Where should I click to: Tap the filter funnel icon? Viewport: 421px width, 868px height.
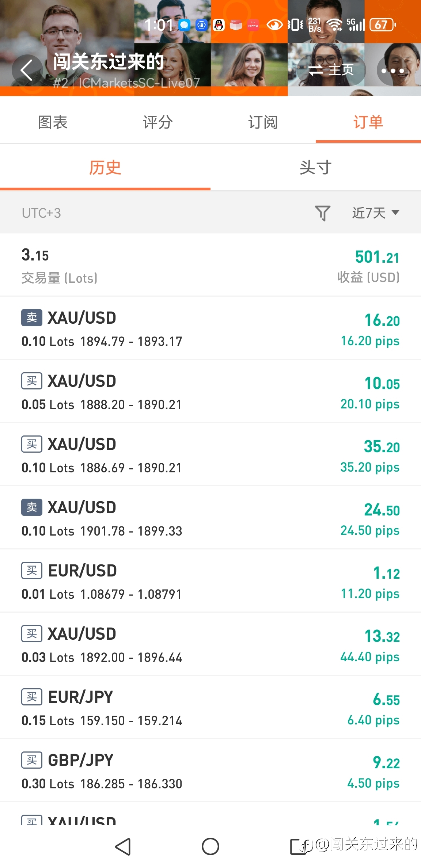click(322, 213)
